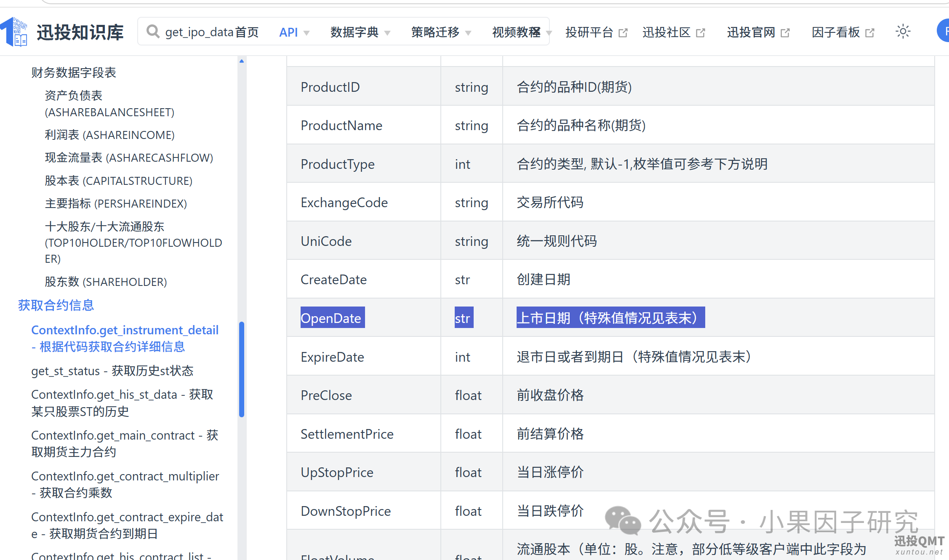Open the 策略迁移 menu

pyautogui.click(x=435, y=32)
